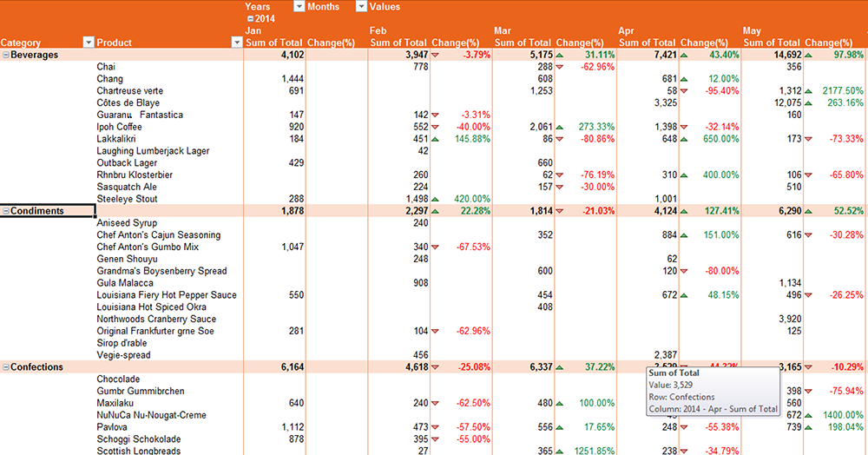868x455 pixels.
Task: Click green arrow beside Chartreuse verte 2177.50%
Action: pos(809,91)
